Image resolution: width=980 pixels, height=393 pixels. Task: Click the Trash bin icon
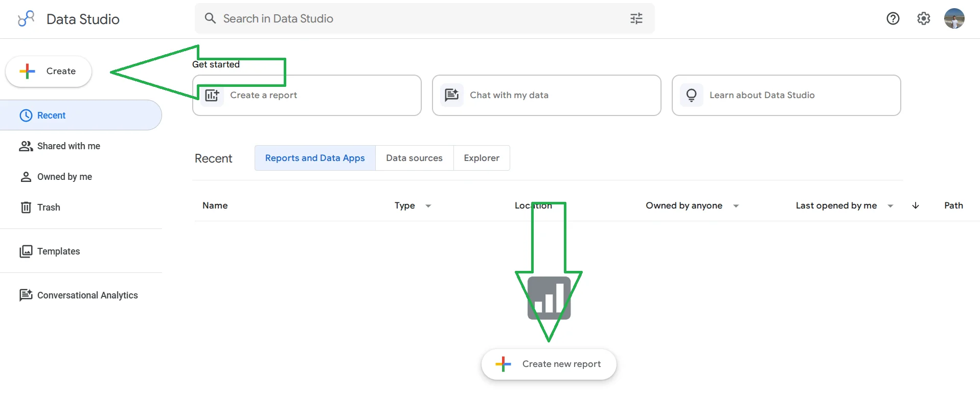point(26,207)
